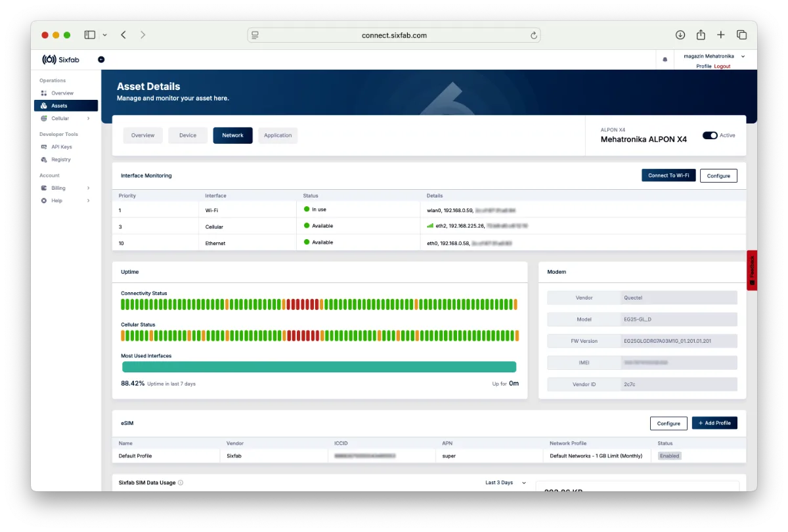This screenshot has width=788, height=532.
Task: Click the Add Profile button
Action: pos(714,423)
